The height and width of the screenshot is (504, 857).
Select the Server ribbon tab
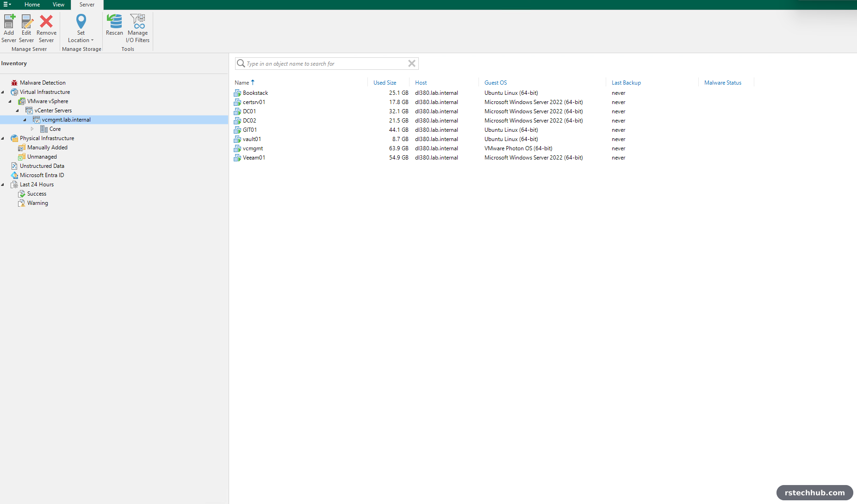[x=87, y=5]
